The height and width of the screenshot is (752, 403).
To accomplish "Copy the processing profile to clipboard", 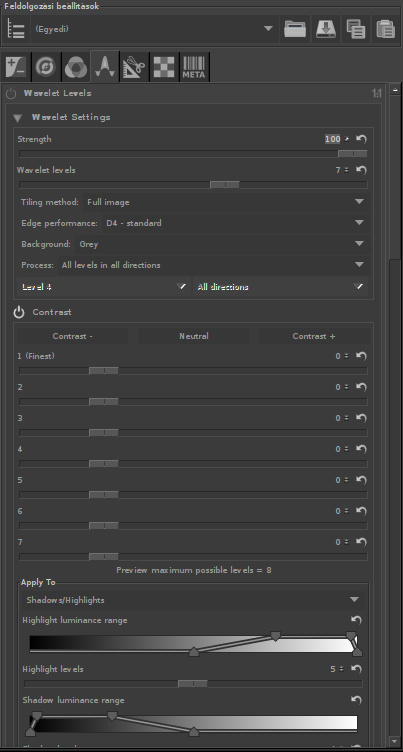I will 356,29.
